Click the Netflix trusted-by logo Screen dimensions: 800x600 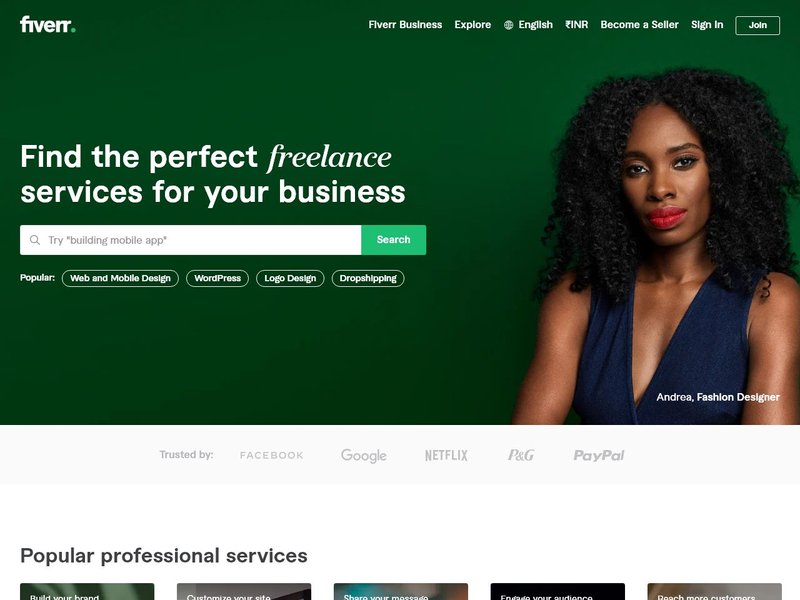click(x=446, y=455)
